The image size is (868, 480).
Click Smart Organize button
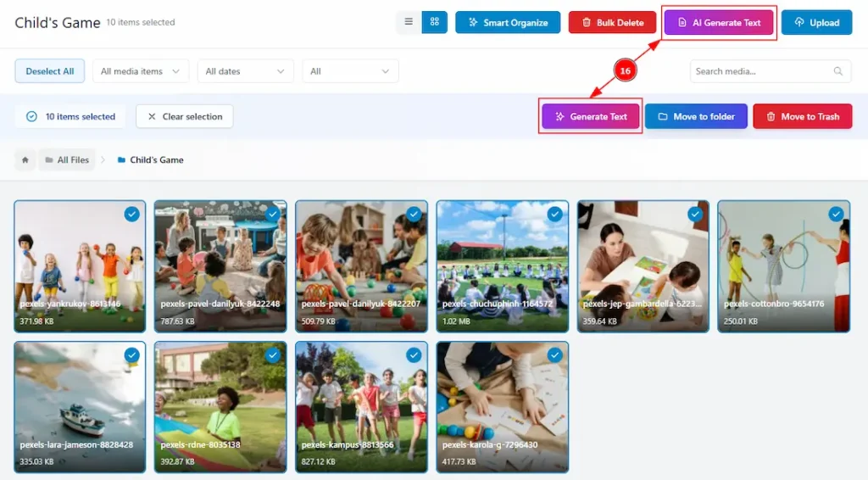(x=508, y=23)
